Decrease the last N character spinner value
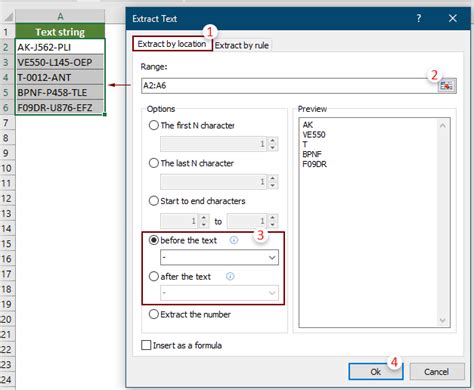The height and width of the screenshot is (390, 474). [273, 185]
